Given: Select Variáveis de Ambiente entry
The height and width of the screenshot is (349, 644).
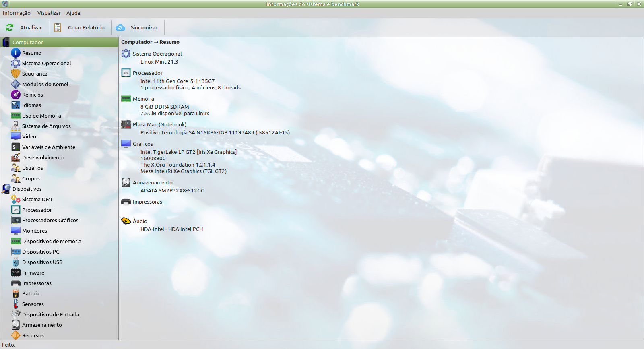Looking at the screenshot, I should tap(49, 147).
